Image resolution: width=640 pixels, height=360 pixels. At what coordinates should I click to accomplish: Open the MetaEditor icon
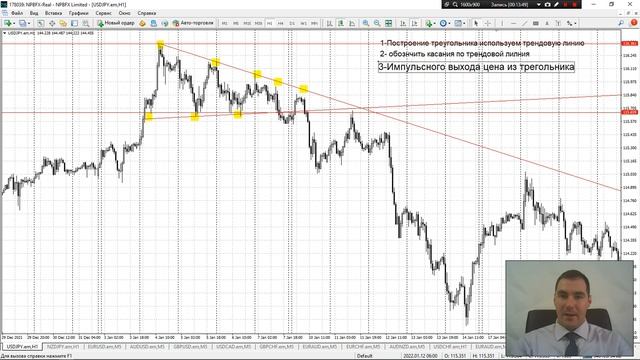pyautogui.click(x=142, y=23)
